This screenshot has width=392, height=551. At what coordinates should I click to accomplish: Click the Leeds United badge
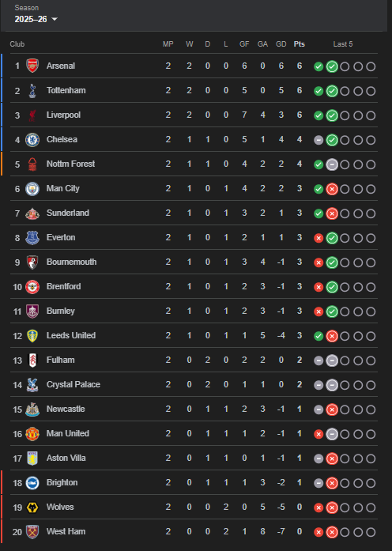point(32,336)
